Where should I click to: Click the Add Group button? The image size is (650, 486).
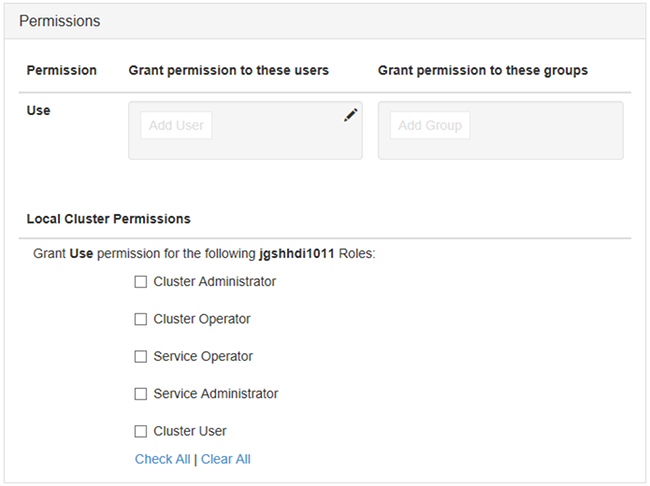(x=430, y=126)
